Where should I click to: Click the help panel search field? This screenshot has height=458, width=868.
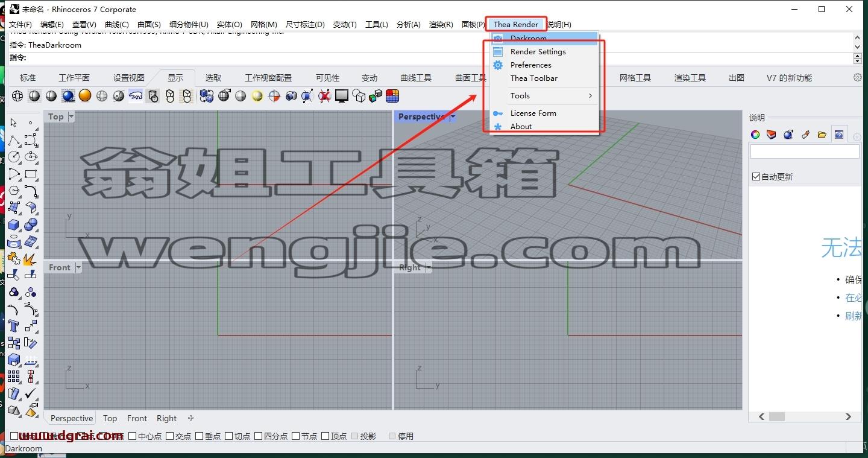(804, 152)
